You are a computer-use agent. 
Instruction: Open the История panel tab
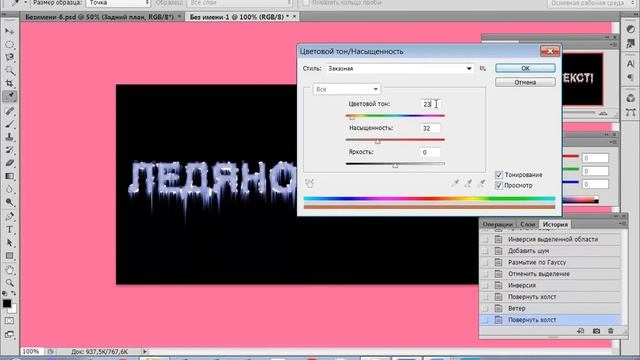(x=555, y=224)
